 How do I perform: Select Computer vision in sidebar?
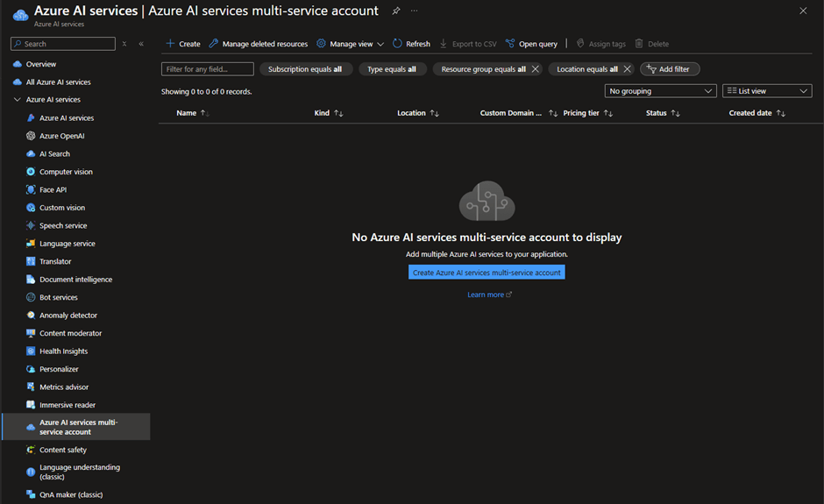coord(66,172)
